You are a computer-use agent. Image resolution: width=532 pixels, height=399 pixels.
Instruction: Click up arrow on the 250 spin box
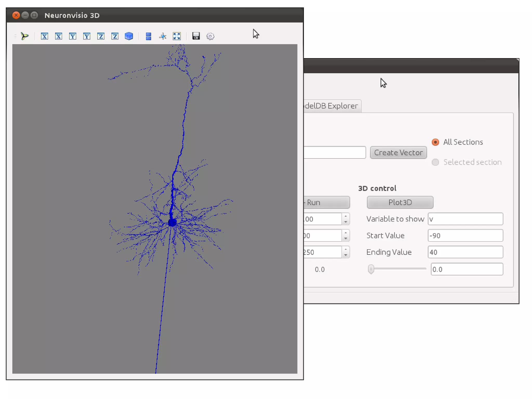pyautogui.click(x=345, y=249)
